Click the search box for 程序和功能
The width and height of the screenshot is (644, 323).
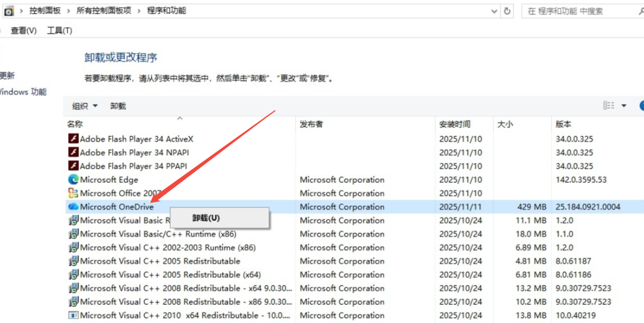(x=579, y=11)
